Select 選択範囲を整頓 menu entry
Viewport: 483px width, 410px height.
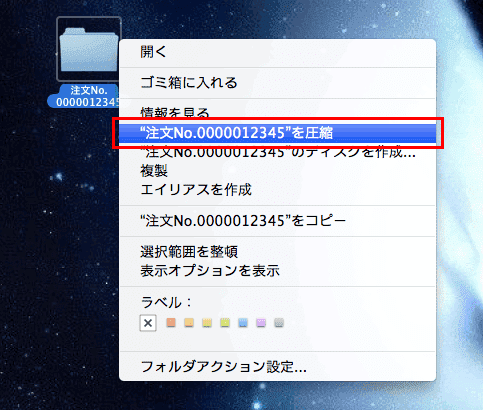coord(277,252)
